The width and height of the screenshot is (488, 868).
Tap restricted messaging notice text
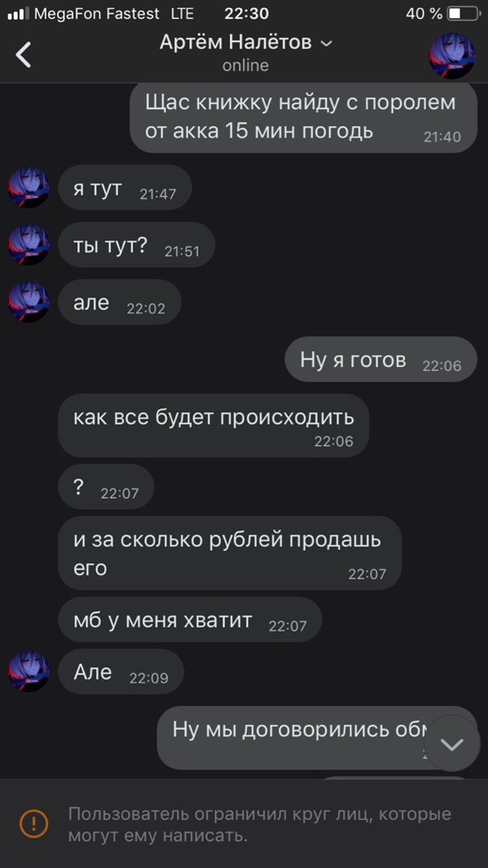coord(260,825)
